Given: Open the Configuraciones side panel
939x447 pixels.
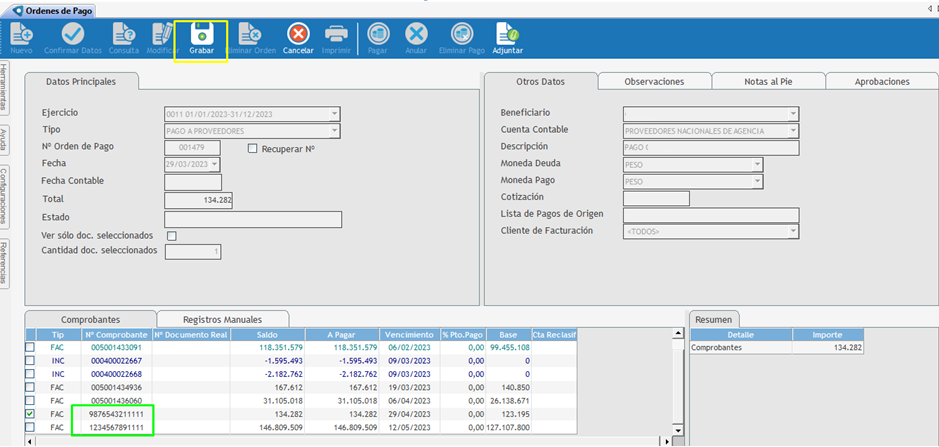Looking at the screenshot, I should [4, 197].
